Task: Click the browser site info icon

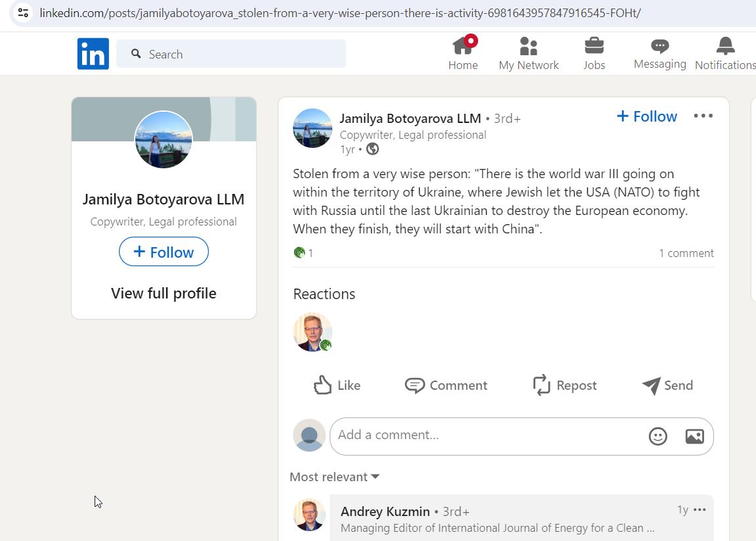Action: coord(23,12)
